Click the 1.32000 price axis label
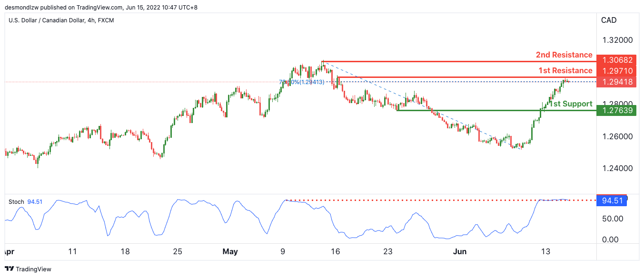 click(x=617, y=40)
